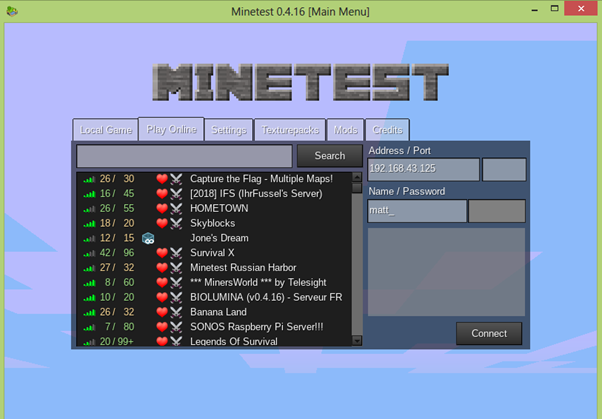
Task: Open the Settings tab
Action: point(229,130)
